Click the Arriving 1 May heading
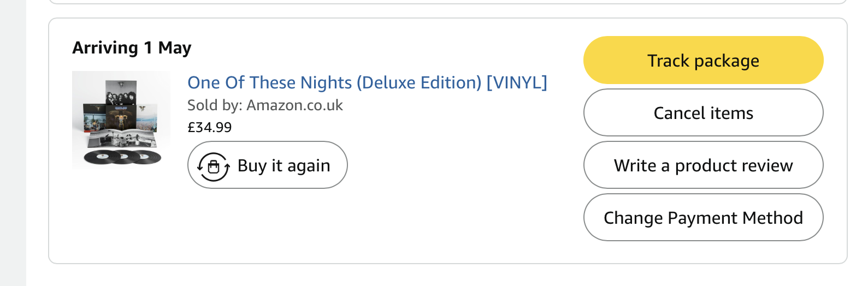 click(132, 48)
